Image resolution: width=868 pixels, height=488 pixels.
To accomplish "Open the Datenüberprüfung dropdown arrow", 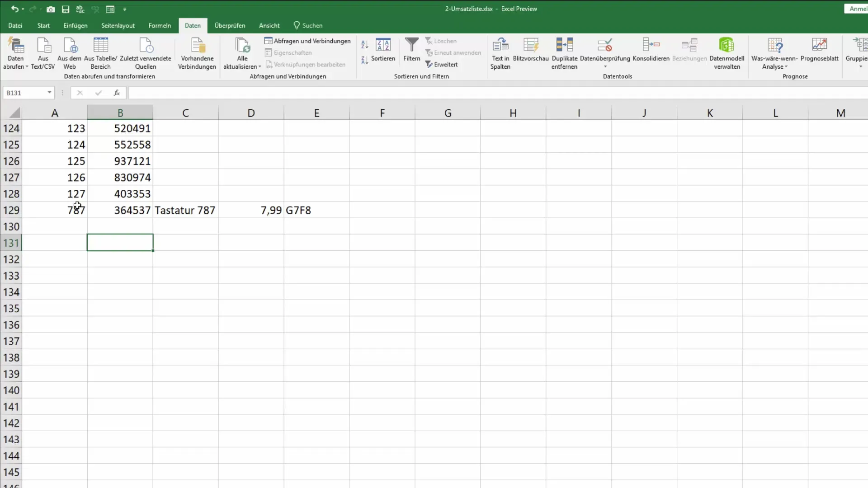I will [605, 67].
